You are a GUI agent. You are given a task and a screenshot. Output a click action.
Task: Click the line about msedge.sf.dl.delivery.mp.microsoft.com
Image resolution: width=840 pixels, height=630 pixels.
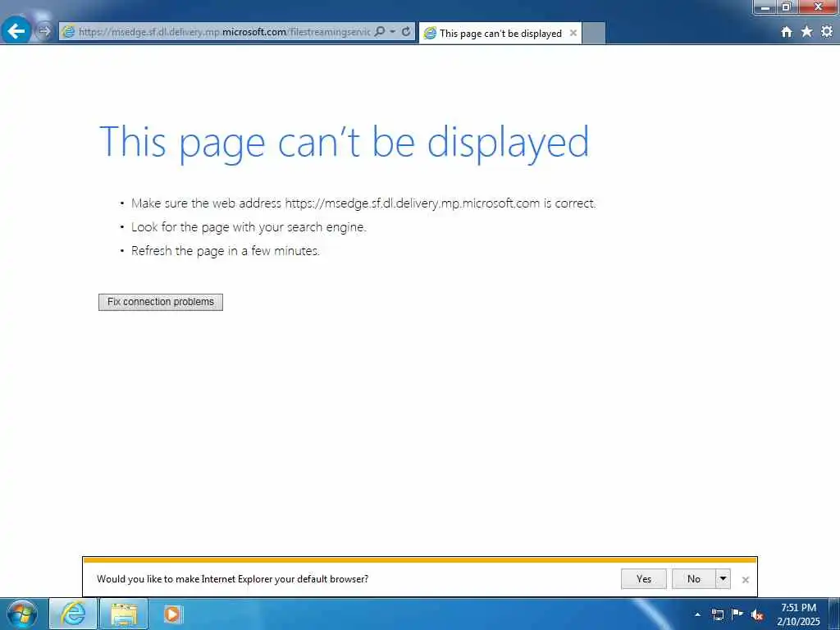click(x=363, y=203)
